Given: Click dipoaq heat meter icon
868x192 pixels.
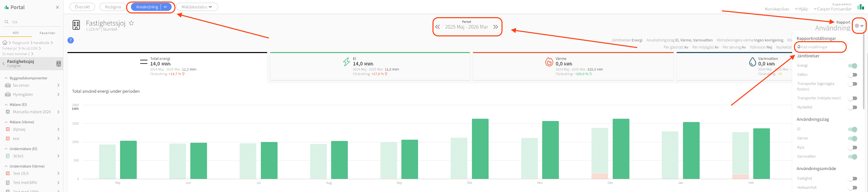Looking at the screenshot, I should pos(8,129).
